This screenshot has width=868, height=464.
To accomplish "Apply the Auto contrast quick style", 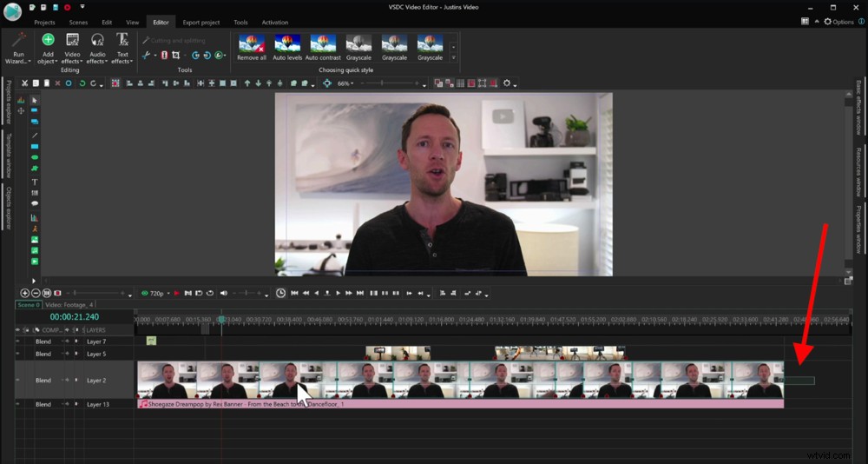I will tap(323, 47).
